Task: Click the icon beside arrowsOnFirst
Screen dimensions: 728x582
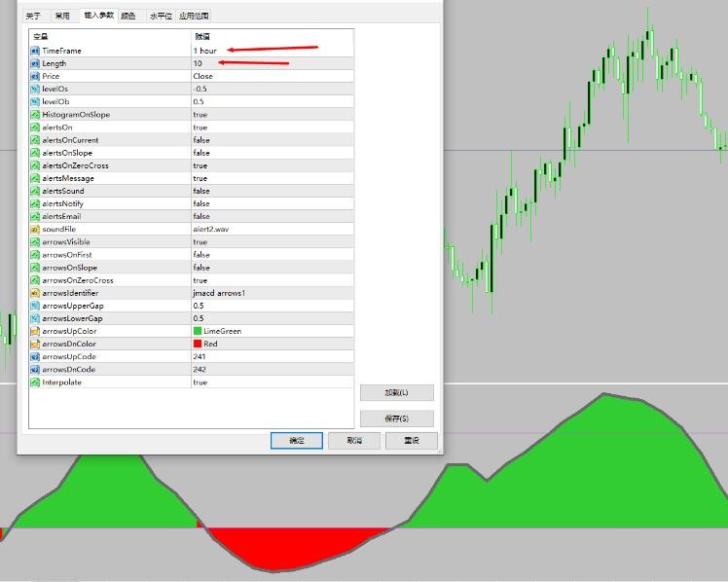Action: pos(35,255)
